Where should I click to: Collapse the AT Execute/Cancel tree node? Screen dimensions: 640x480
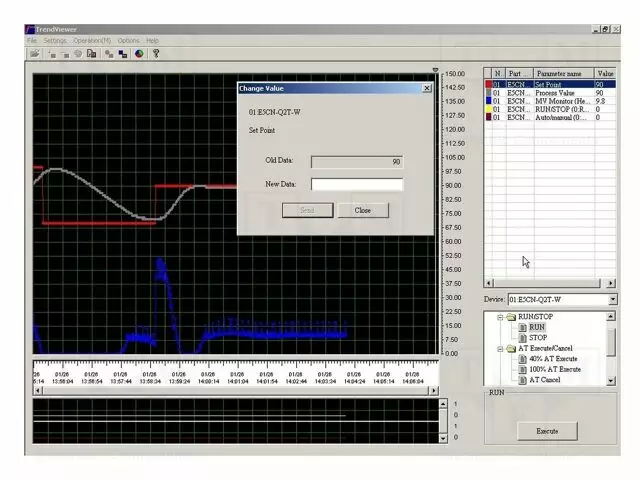[x=498, y=348]
